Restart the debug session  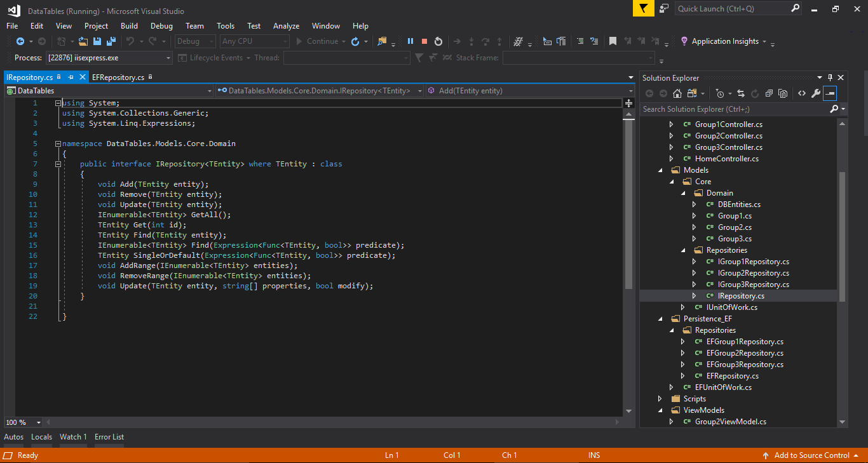pos(438,41)
